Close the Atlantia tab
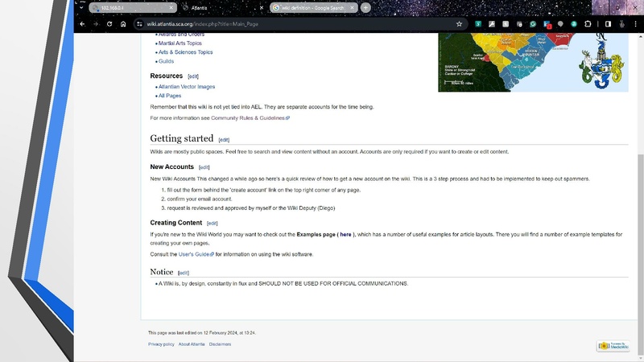 (x=262, y=8)
